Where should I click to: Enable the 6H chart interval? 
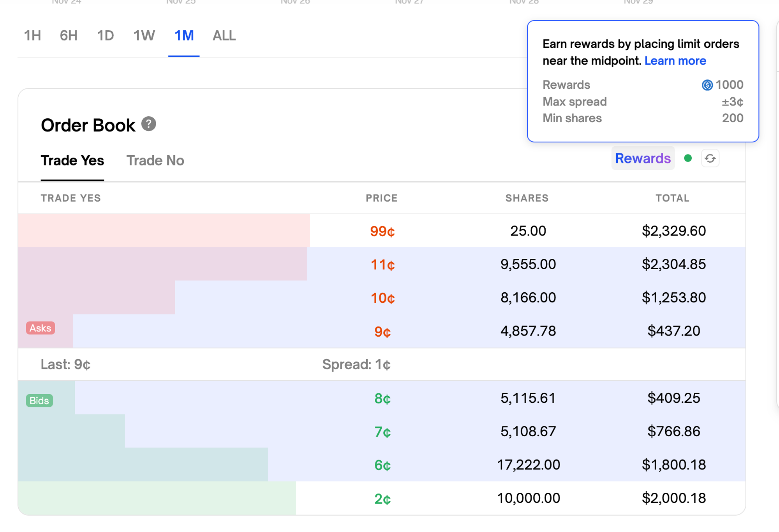point(68,35)
